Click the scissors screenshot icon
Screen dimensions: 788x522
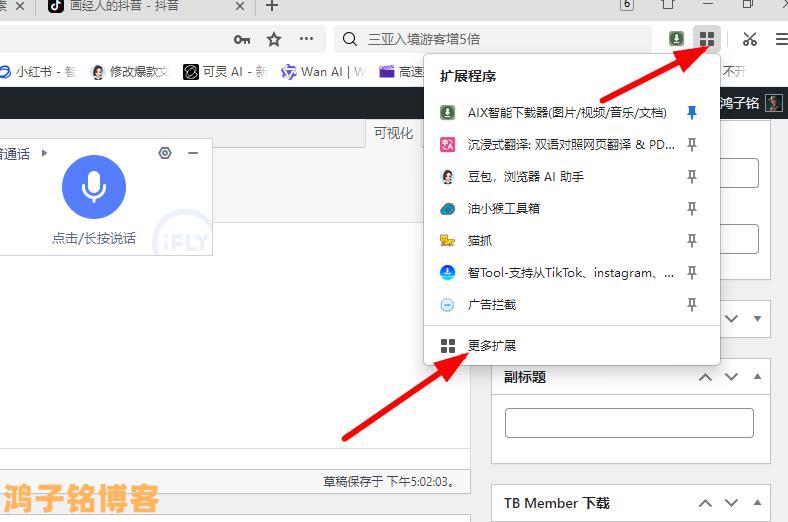click(749, 39)
